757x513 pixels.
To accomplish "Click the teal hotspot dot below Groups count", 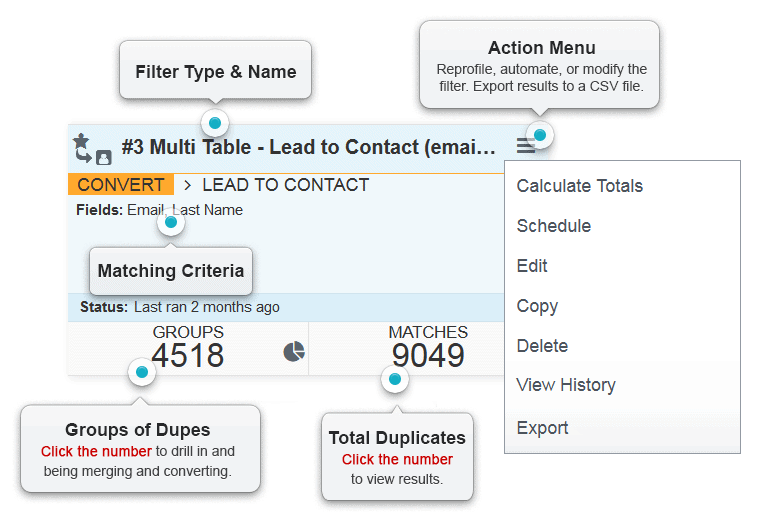I will [142, 372].
